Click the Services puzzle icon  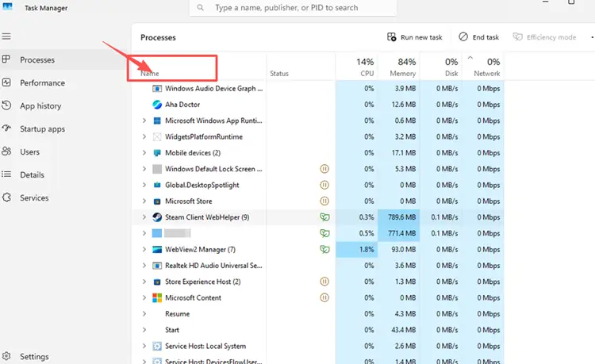coord(6,197)
